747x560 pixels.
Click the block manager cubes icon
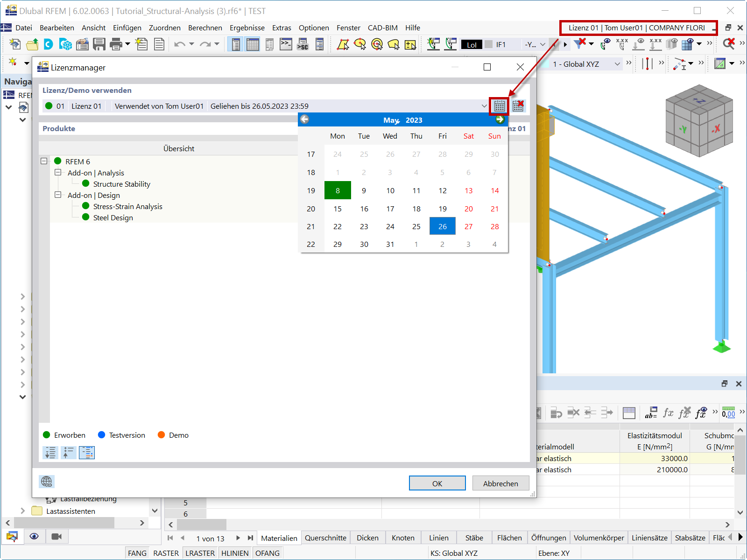tap(65, 44)
